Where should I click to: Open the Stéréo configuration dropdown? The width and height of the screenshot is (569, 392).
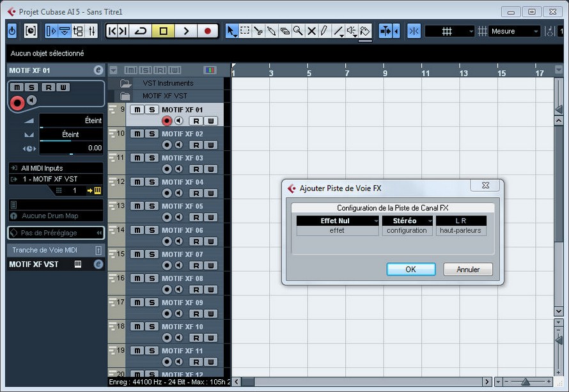[407, 221]
